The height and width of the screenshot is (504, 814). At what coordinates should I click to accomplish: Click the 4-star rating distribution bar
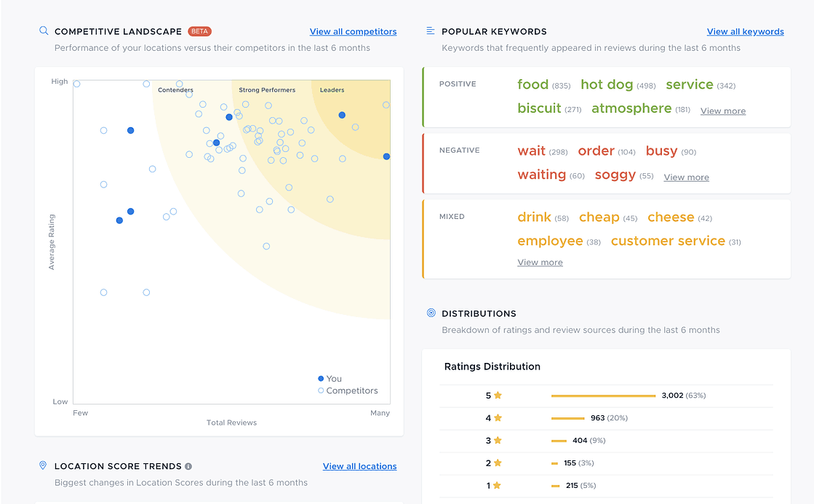tap(567, 418)
